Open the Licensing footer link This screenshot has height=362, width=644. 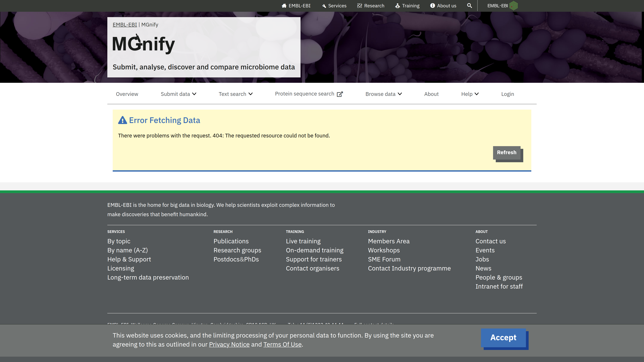tap(121, 268)
